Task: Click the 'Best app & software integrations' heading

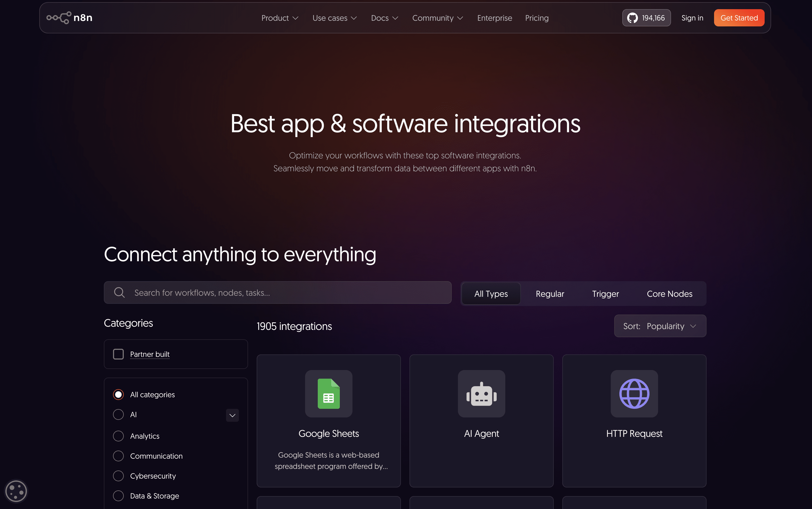Action: 405,124
